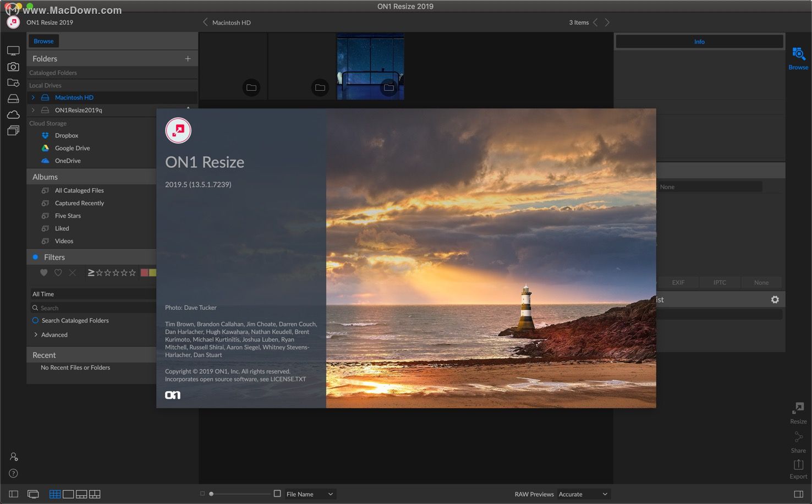Select the Info tab in right panel
812x504 pixels.
click(x=699, y=42)
